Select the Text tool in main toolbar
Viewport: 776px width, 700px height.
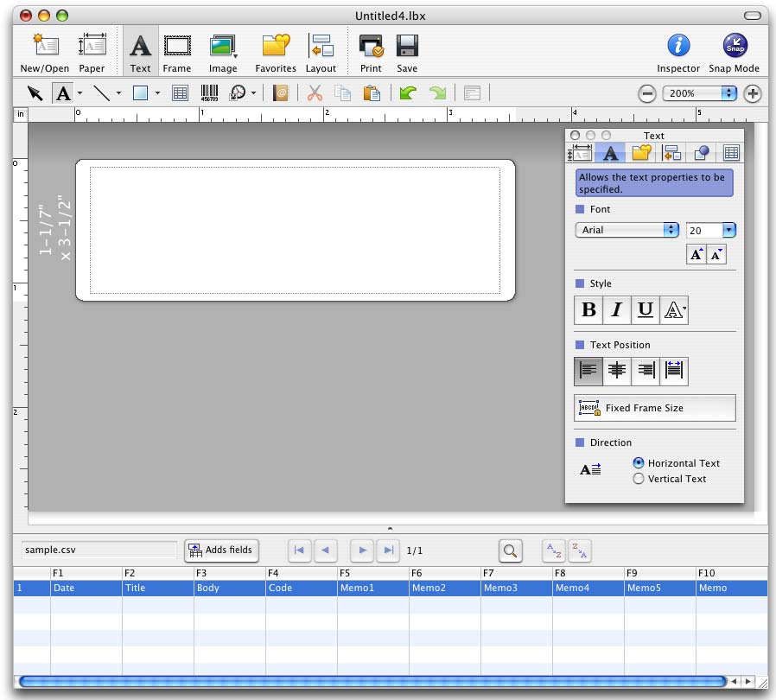click(140, 53)
